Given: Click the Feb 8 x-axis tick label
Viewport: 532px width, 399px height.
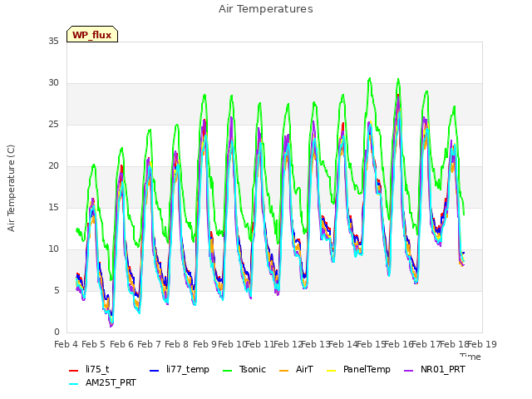Looking at the screenshot, I should click(176, 344).
